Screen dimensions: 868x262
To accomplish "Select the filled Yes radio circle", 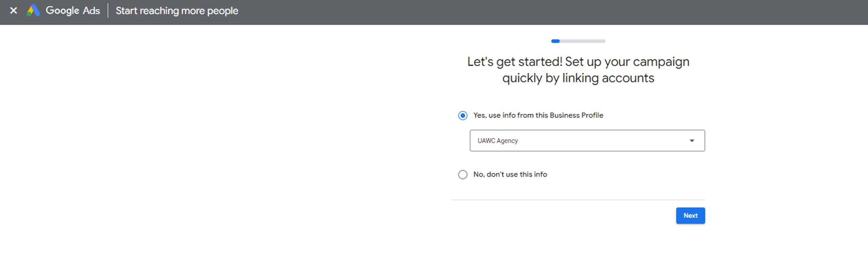I will coord(462,115).
